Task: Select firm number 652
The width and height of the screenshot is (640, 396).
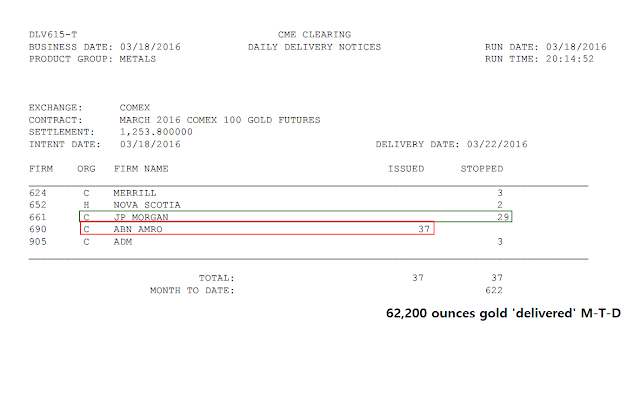Action: (x=38, y=205)
